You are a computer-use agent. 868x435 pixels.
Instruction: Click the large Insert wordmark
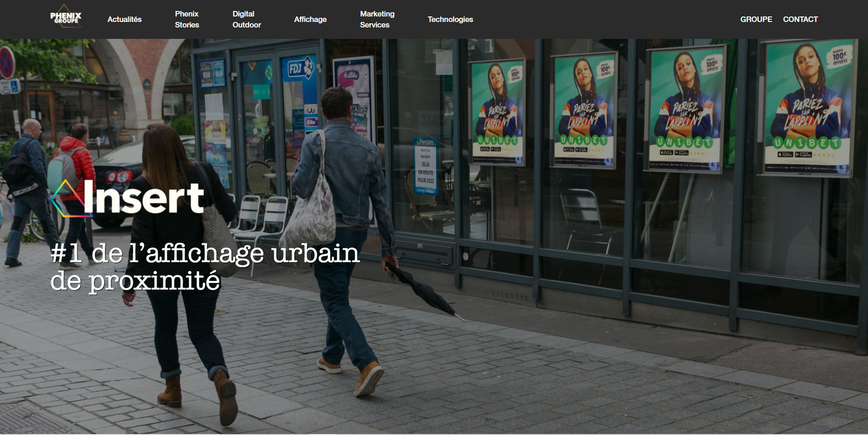(144, 198)
